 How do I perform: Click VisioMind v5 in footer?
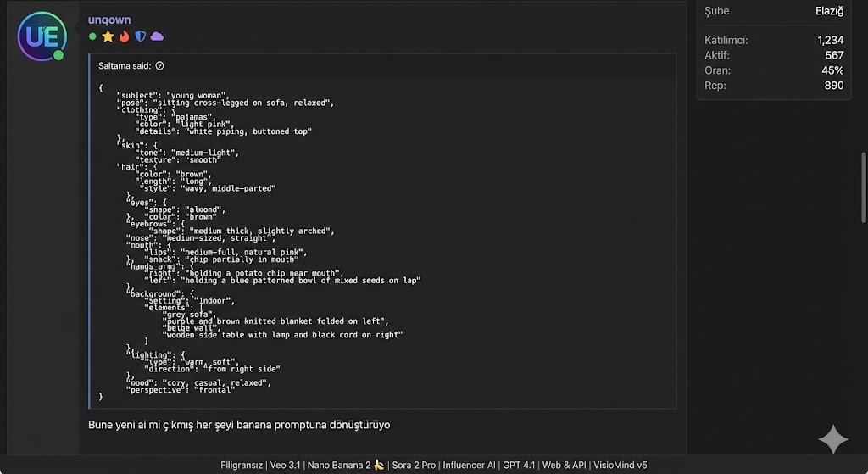tap(620, 466)
